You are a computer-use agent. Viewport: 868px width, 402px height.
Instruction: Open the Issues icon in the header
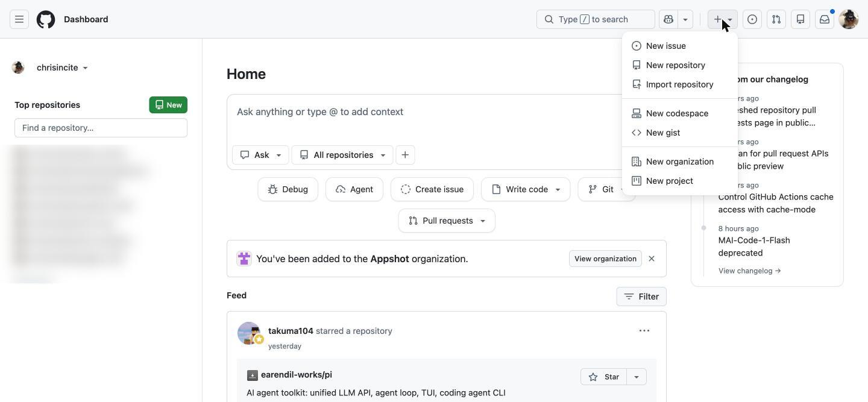(752, 19)
